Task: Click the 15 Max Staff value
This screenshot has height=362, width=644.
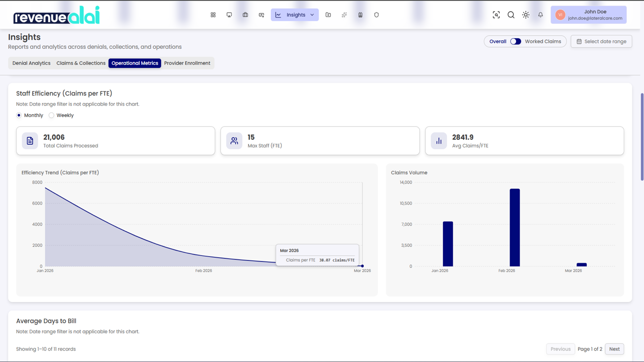Action: 251,137
